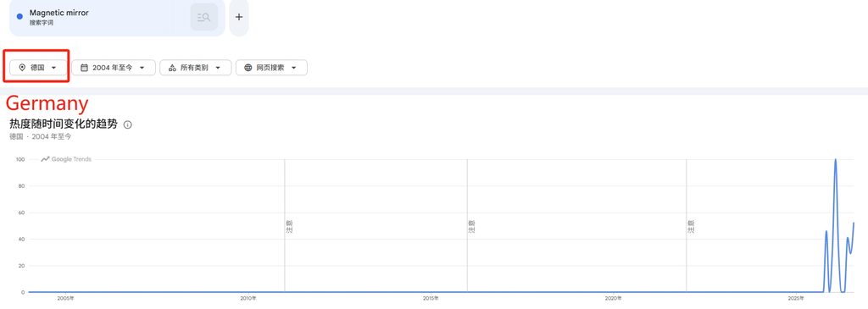Click the search term explore icon
This screenshot has height=309, width=868.
(x=203, y=17)
